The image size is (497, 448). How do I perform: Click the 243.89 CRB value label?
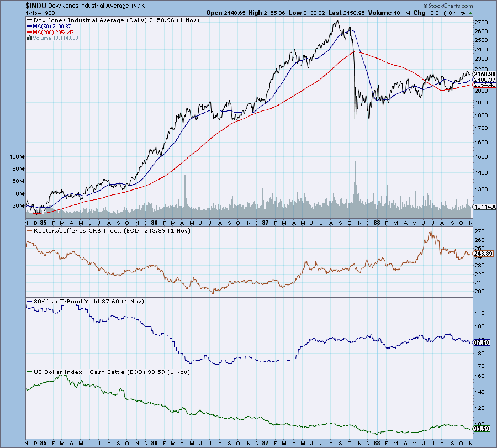tap(484, 254)
